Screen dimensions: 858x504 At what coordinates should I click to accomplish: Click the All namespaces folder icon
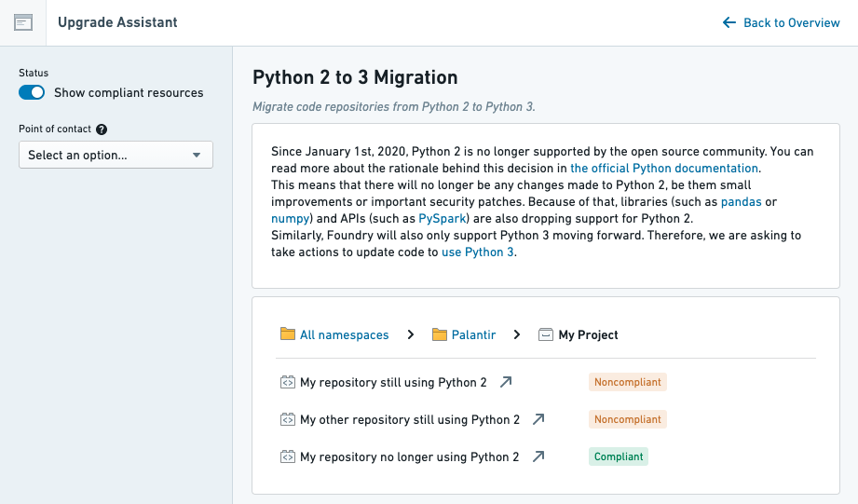(x=287, y=334)
